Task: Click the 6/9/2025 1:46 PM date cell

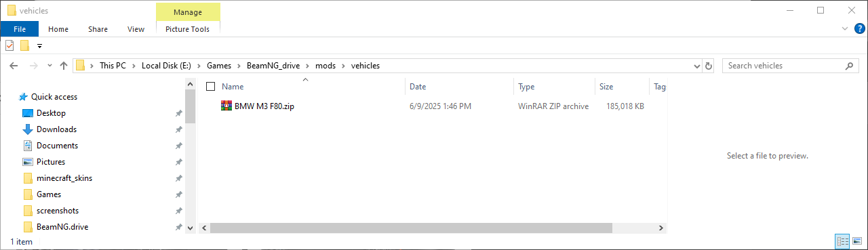Action: point(440,106)
